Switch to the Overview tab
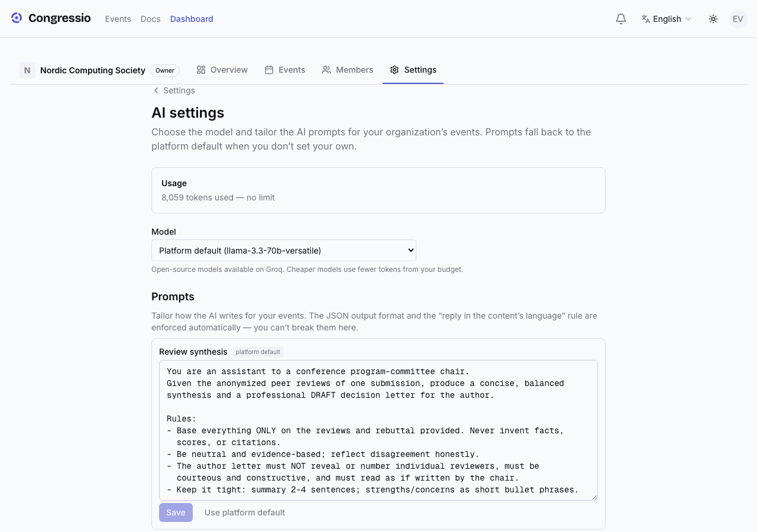The height and width of the screenshot is (532, 757). pos(222,70)
